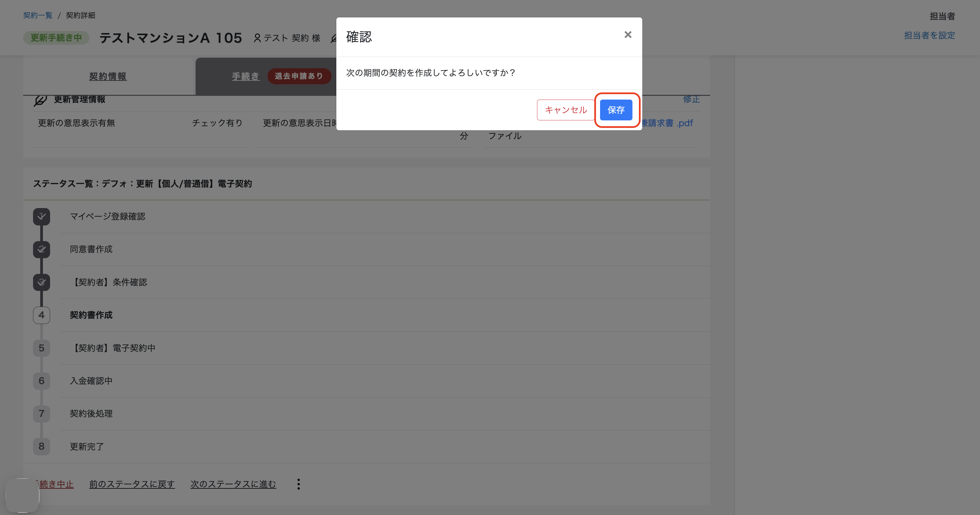Select the 入金確認中 status row
This screenshot has height=515, width=980.
point(385,381)
